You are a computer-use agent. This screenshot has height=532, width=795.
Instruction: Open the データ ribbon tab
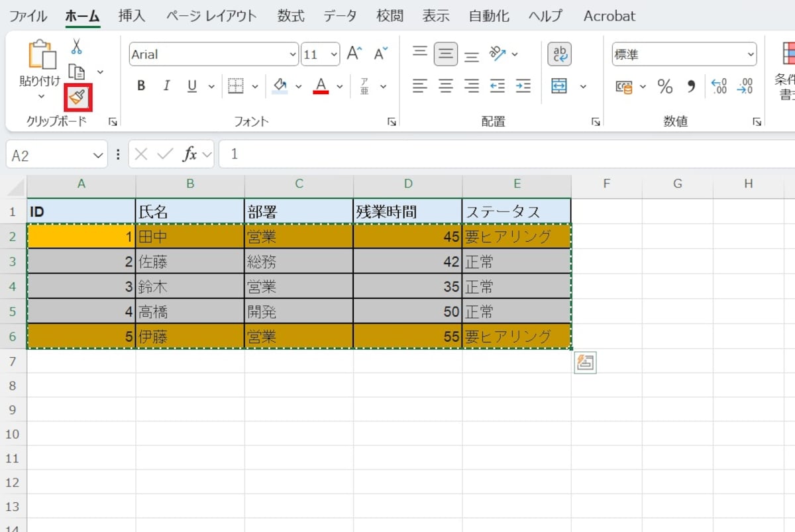click(340, 15)
